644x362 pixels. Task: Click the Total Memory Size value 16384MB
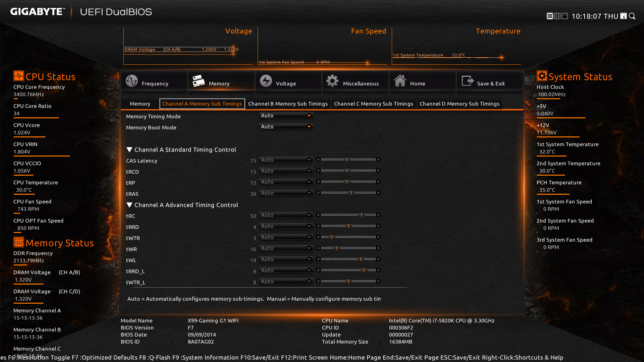tap(400, 342)
